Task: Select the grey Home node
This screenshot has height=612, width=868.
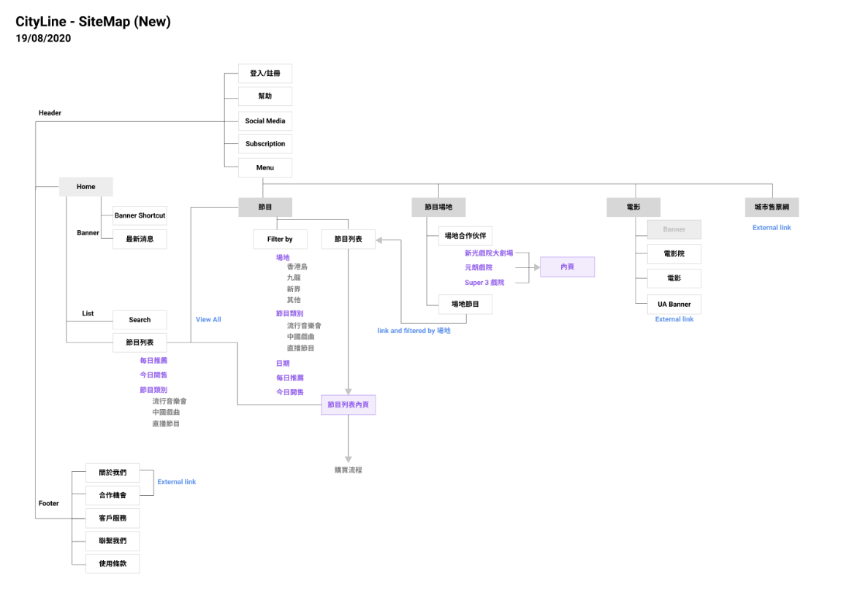Action: click(x=86, y=187)
